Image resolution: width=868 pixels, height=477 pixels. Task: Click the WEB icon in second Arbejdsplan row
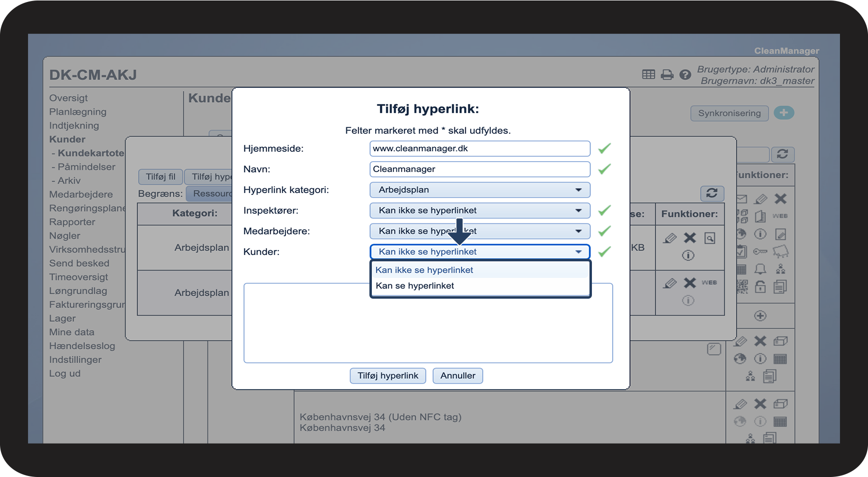click(709, 282)
